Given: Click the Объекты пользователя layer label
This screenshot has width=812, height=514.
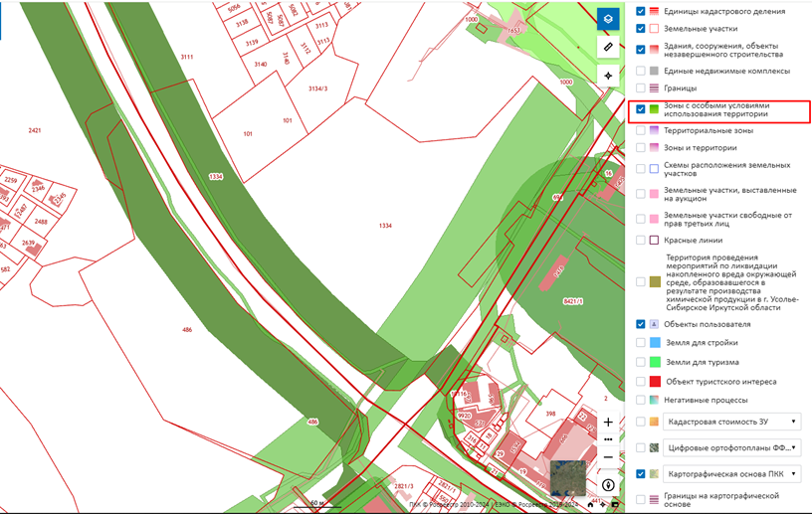Looking at the screenshot, I should click(x=707, y=324).
